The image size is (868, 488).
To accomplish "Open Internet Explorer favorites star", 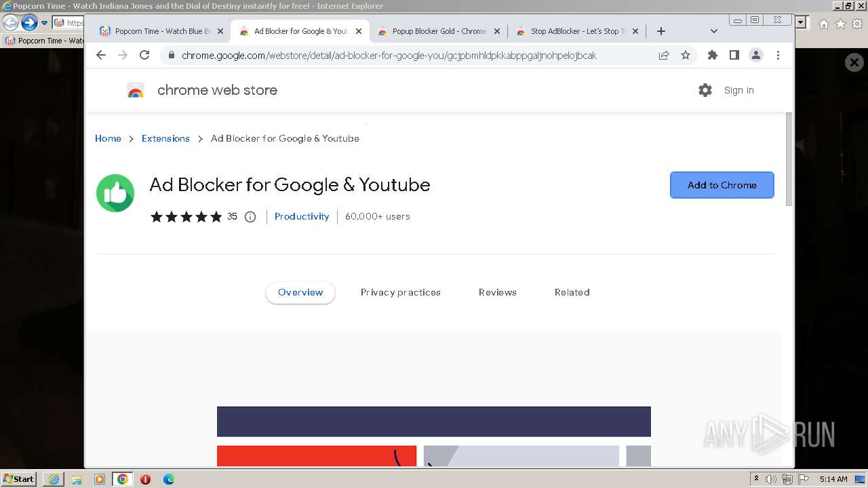I will (840, 24).
